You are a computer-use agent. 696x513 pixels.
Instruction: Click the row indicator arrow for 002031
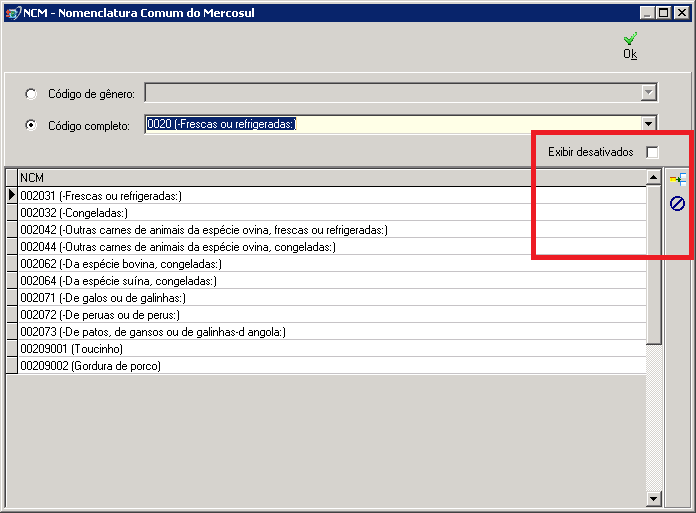tap(12, 195)
